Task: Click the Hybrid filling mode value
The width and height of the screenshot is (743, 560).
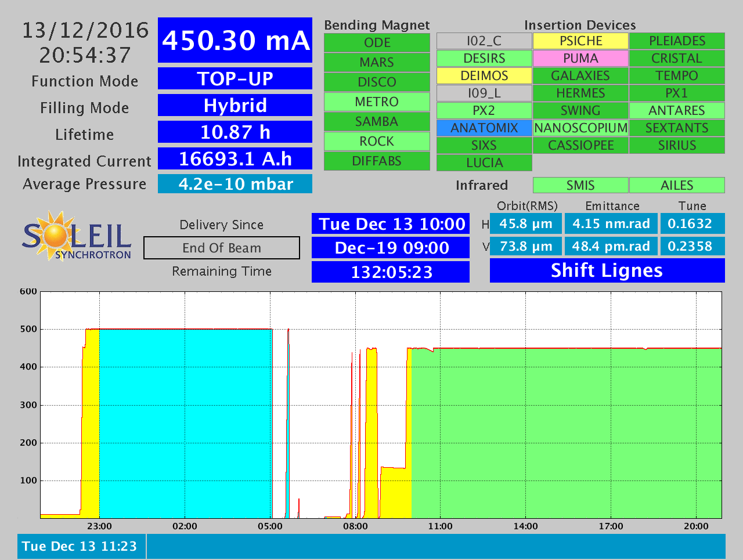Action: (235, 105)
